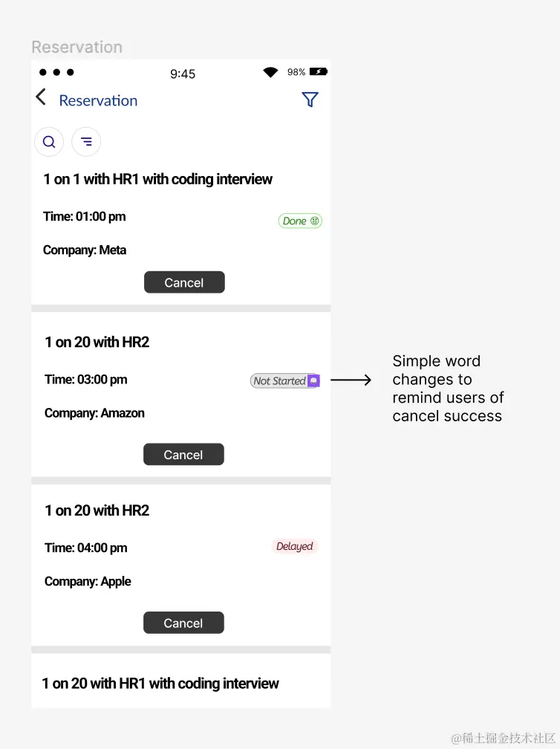Click the Wi-Fi status bar icon
The width and height of the screenshot is (560, 749).
pos(270,72)
